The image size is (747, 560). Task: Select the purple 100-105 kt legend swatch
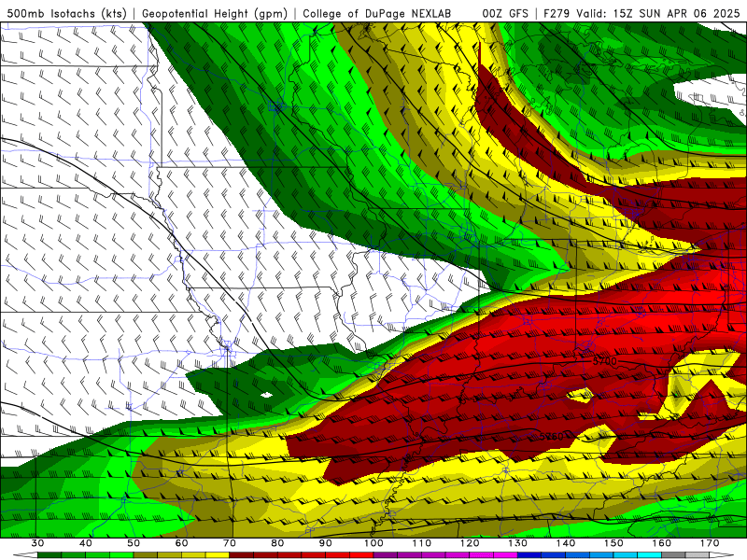[386, 555]
